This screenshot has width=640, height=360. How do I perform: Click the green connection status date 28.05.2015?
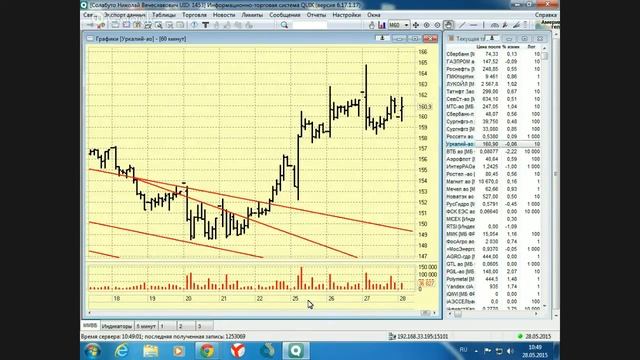tap(534, 336)
